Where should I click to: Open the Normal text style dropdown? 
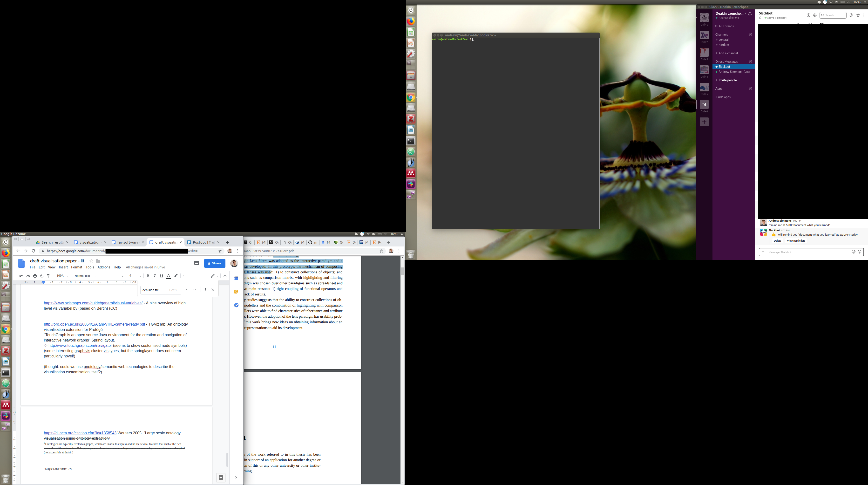[85, 276]
